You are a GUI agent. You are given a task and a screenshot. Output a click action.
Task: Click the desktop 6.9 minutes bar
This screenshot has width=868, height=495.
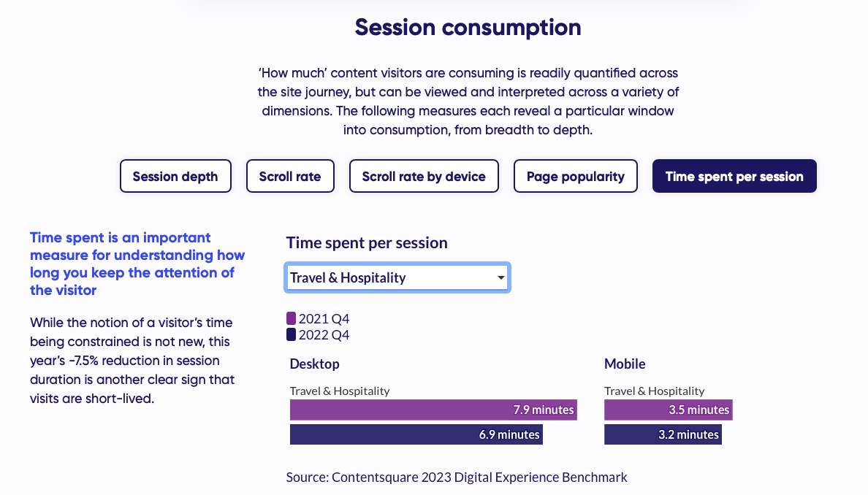click(x=416, y=434)
